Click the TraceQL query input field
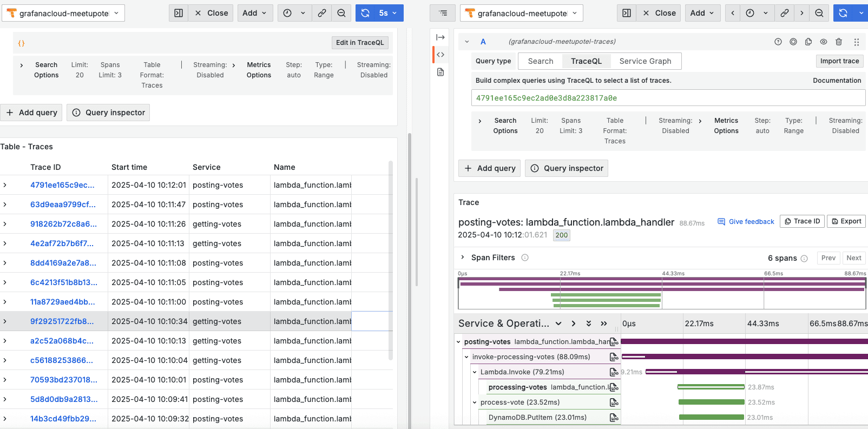The image size is (868, 429). (668, 98)
